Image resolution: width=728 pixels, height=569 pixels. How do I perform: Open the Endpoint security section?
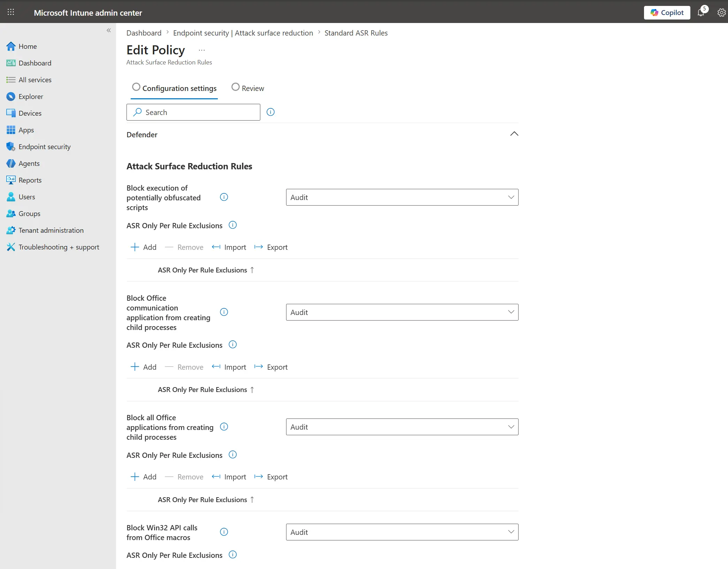click(x=45, y=146)
